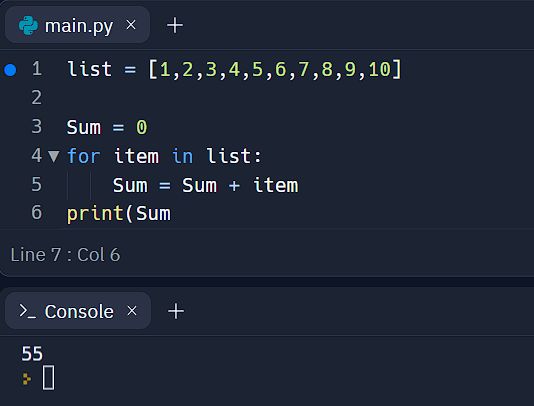Click 'Sum = Sum + item' code line
Viewport: 534px width, 406px height.
(206, 185)
